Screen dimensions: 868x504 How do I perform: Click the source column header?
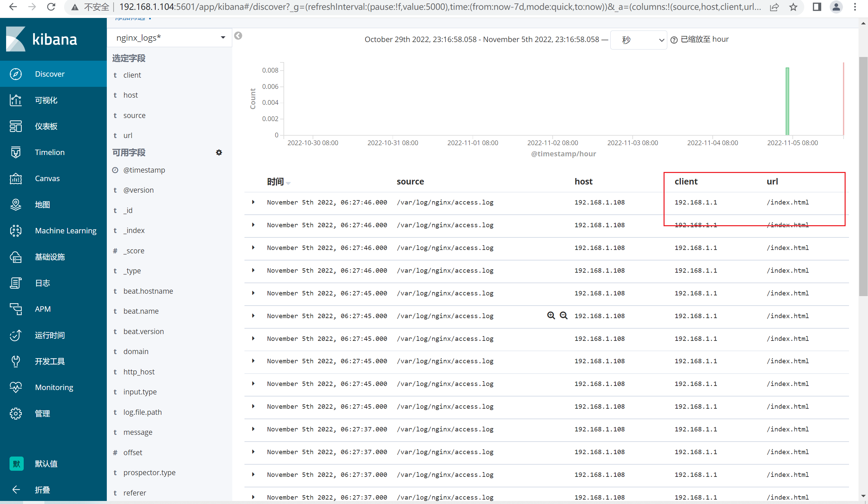point(410,181)
